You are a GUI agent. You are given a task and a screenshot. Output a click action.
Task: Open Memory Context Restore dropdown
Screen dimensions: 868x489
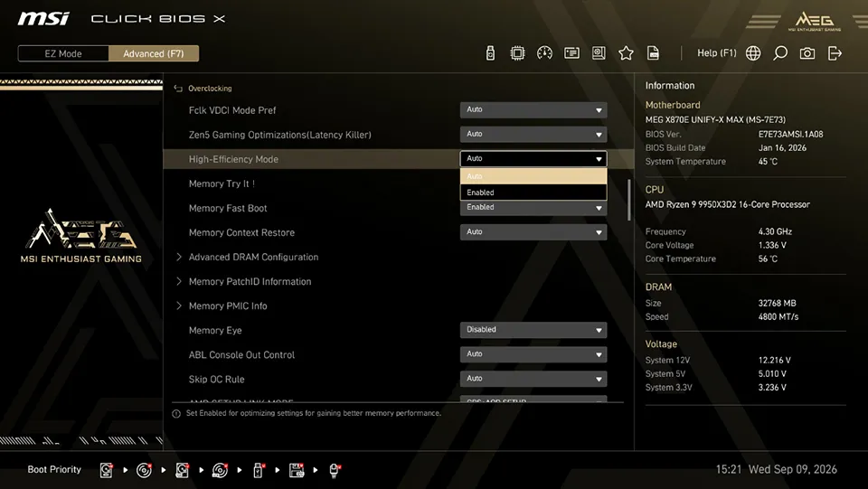point(533,232)
